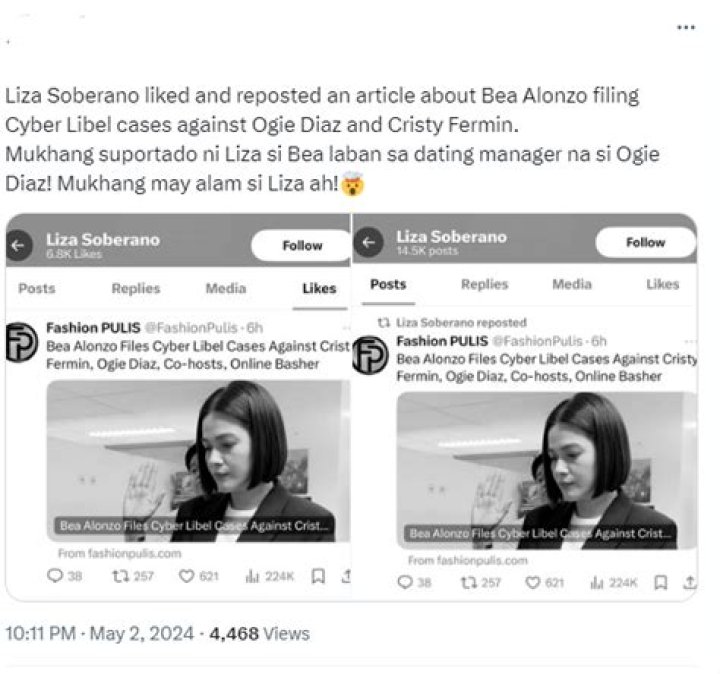This screenshot has height=674, width=720.
Task: Switch to the Likes tab in the left panel
Action: pos(319,289)
